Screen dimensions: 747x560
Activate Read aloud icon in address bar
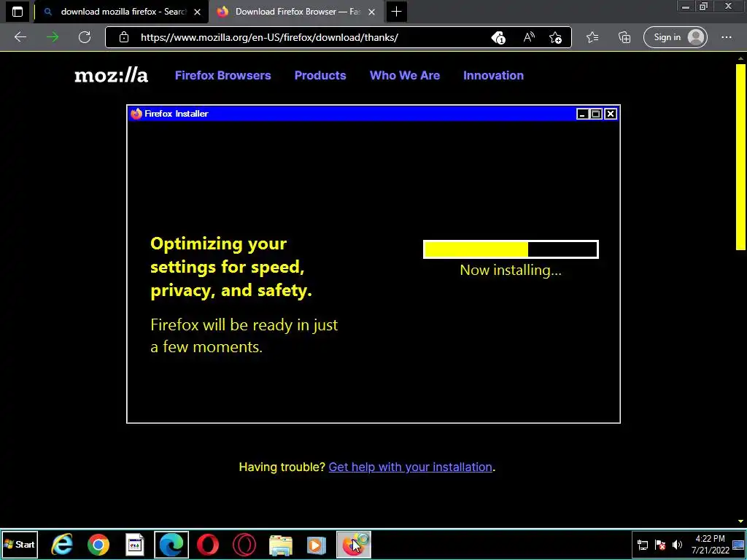(x=528, y=37)
